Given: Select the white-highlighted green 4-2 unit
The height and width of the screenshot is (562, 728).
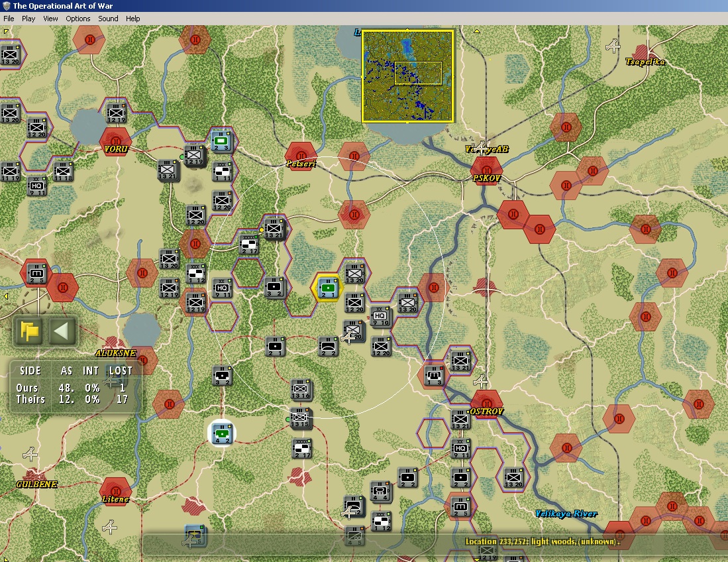Looking at the screenshot, I should 222,433.
